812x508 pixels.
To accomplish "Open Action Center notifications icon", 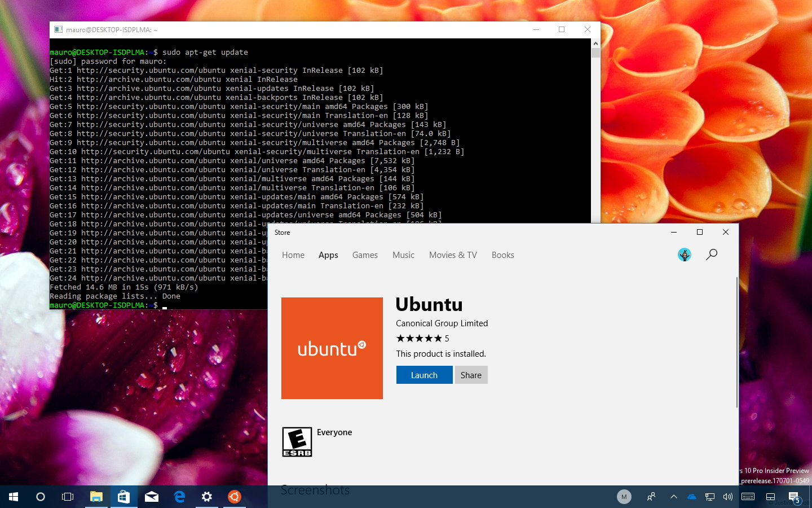I will pos(793,497).
